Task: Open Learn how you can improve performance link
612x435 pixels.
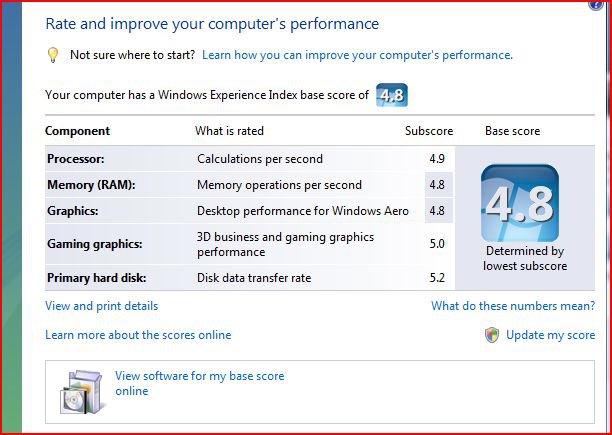Action: tap(357, 55)
